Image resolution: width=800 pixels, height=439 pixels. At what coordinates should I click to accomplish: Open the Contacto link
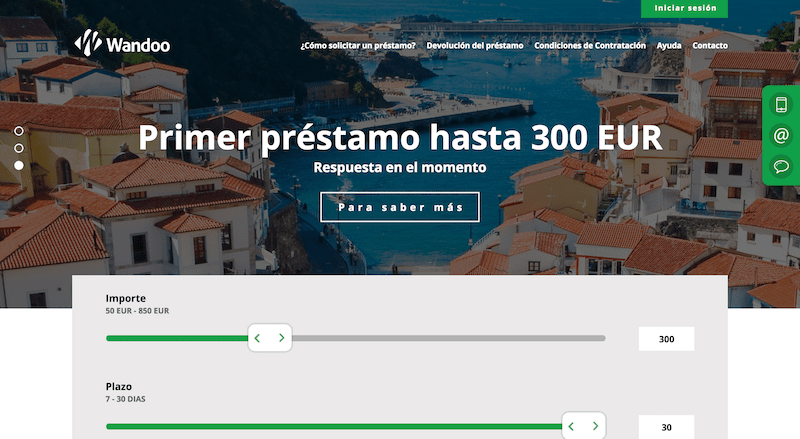coord(710,45)
